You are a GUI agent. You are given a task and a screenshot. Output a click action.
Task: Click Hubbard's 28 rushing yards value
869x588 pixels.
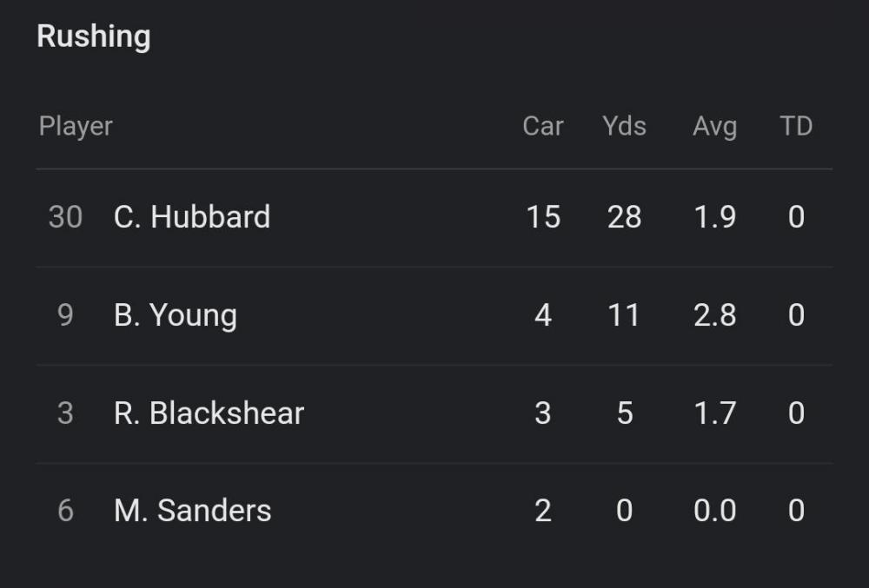[624, 216]
